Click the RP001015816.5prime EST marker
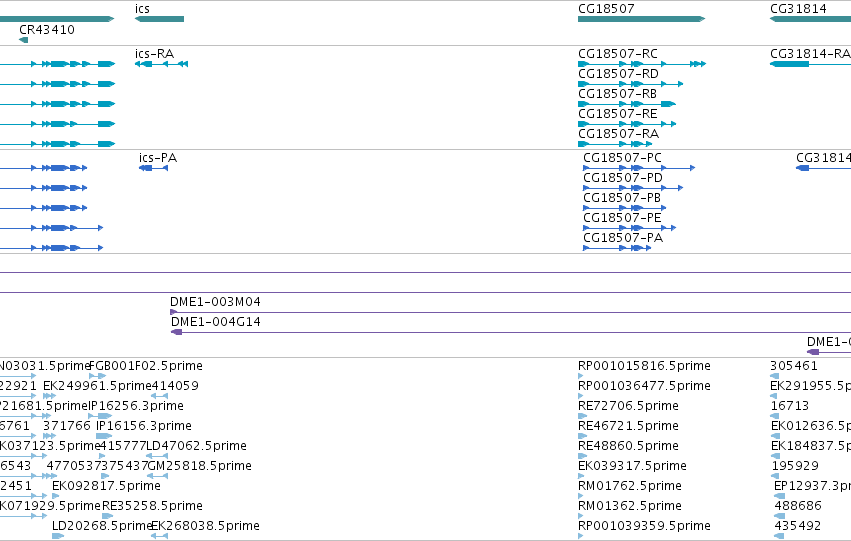Image resolution: width=851 pixels, height=541 pixels. coord(581,376)
